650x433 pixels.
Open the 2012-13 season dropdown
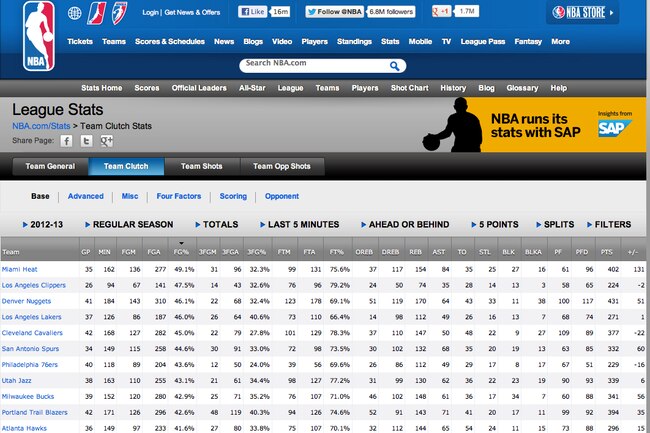coord(43,225)
